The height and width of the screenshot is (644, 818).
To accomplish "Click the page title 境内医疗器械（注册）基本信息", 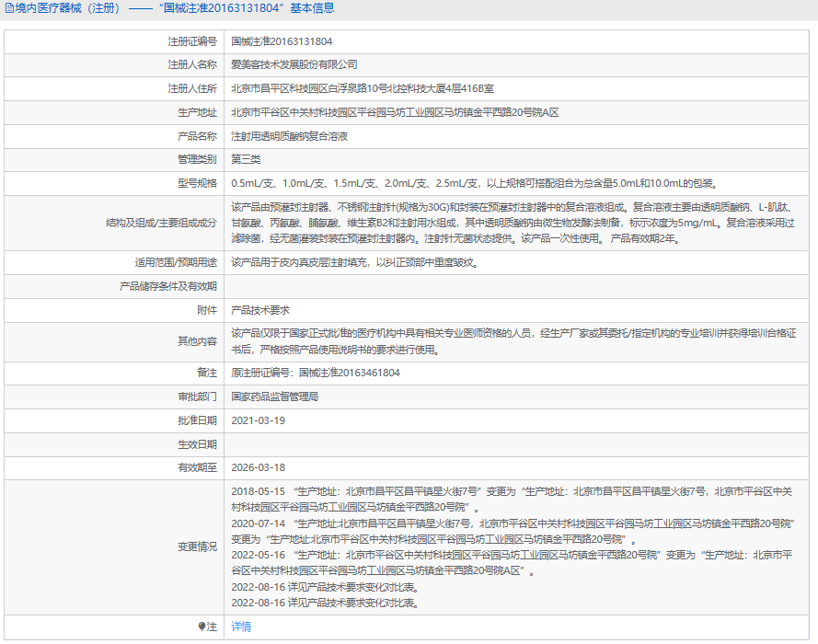I will 175,8.
